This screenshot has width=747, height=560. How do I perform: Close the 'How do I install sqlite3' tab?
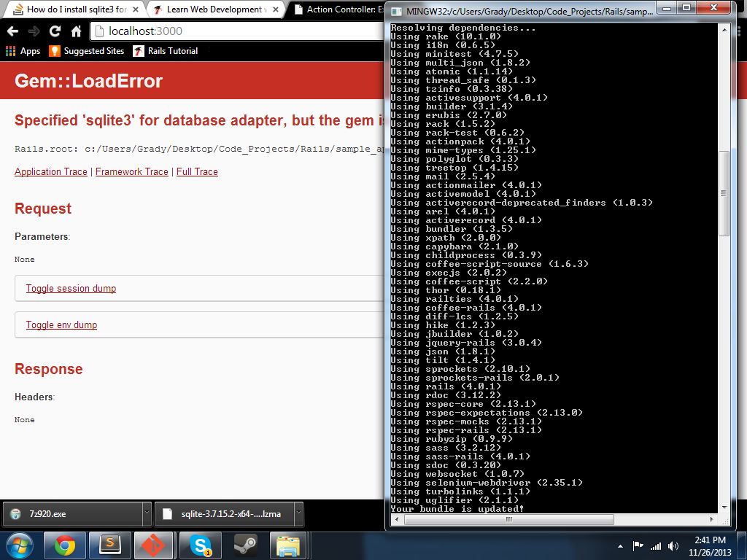[136, 9]
